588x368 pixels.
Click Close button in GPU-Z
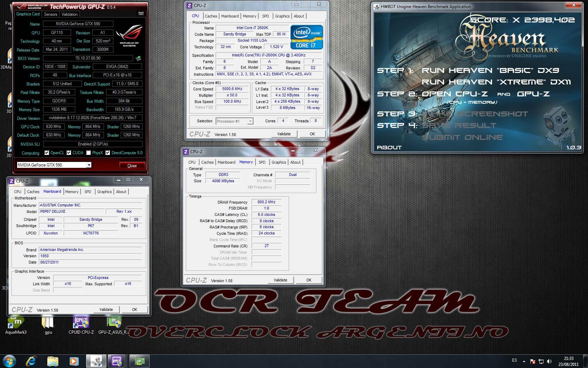[132, 165]
